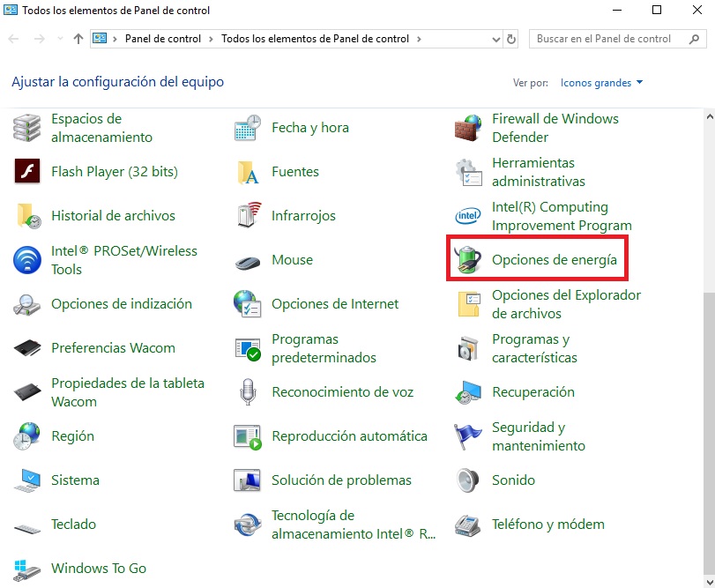Open Propiedades de la tableta Wacom icon

[27, 392]
